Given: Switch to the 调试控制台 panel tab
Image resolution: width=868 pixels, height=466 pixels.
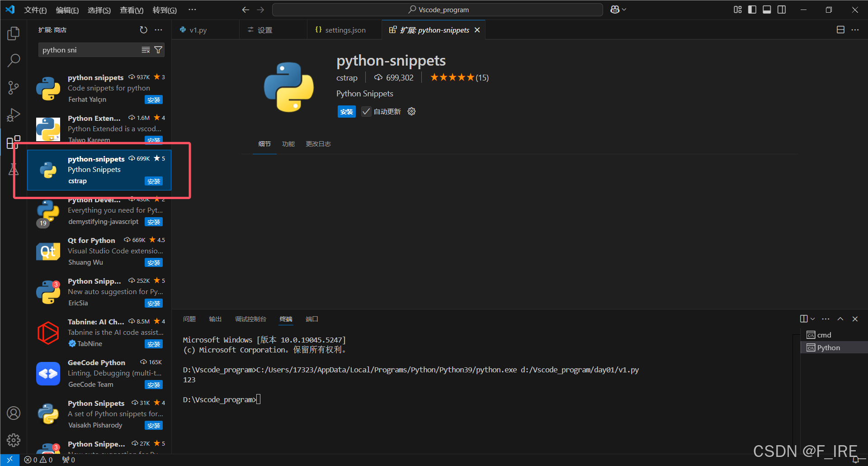Looking at the screenshot, I should (250, 319).
